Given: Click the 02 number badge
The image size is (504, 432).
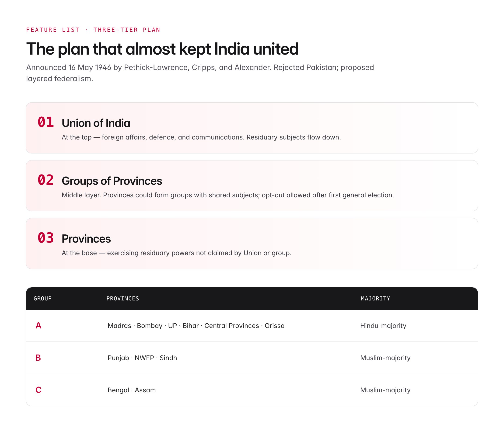Looking at the screenshot, I should 46,180.
